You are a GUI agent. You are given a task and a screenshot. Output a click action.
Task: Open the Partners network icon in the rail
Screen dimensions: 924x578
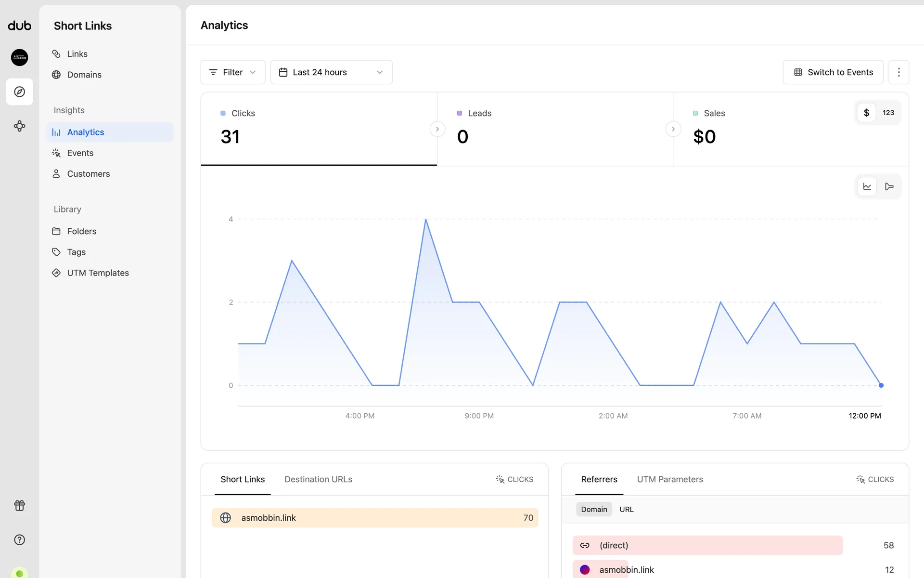click(19, 126)
